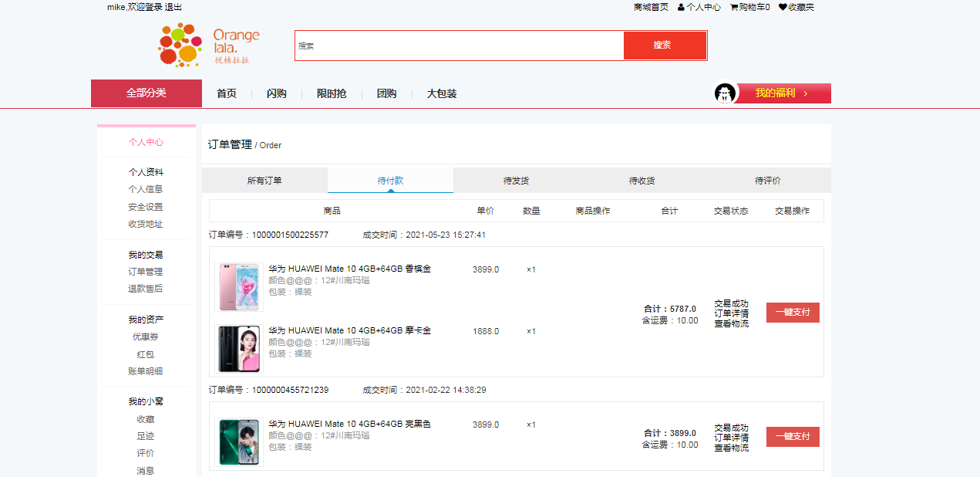Switch to 待发货 tab
This screenshot has width=980, height=477.
(x=516, y=181)
